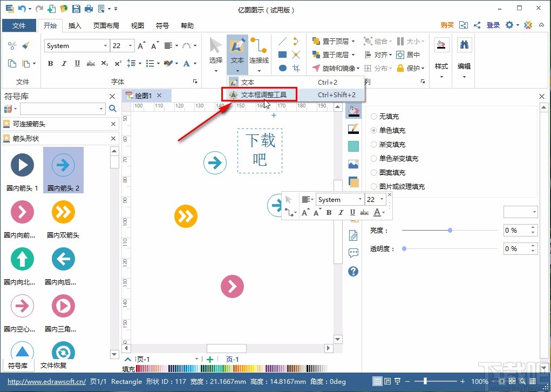Image resolution: width=551 pixels, height=392 pixels.
Task: Click the binoculars Edit (编辑) icon
Action: pyautogui.click(x=464, y=45)
